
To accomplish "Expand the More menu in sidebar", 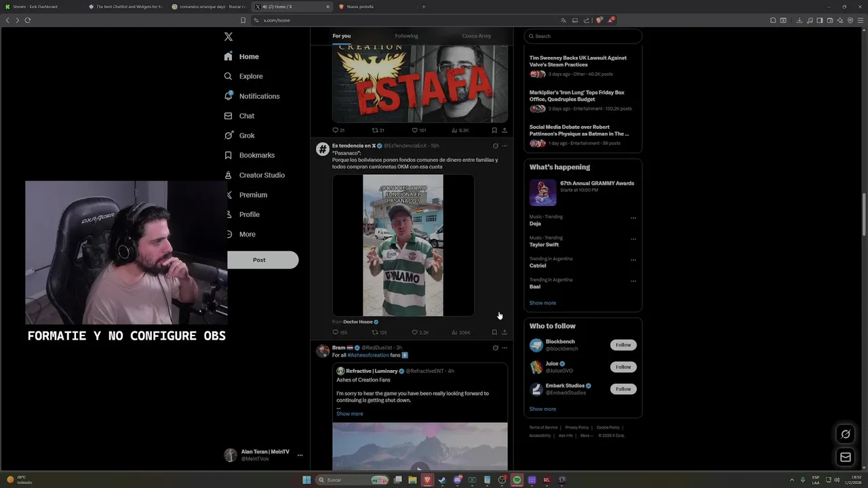I will point(241,234).
